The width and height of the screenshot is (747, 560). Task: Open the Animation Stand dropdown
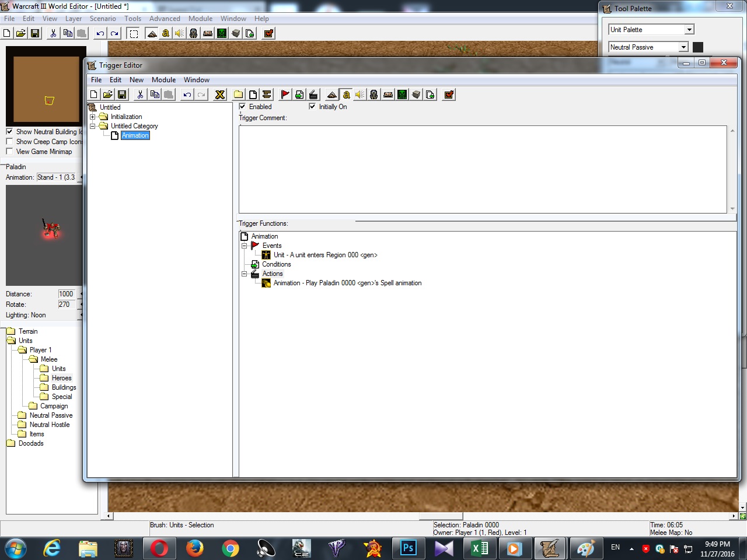[57, 177]
